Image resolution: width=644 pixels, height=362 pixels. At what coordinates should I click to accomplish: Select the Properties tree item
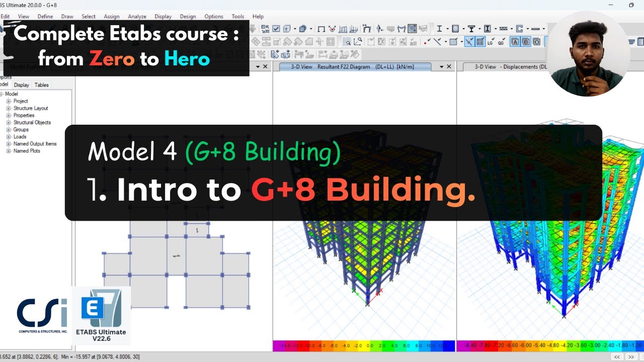pos(24,115)
